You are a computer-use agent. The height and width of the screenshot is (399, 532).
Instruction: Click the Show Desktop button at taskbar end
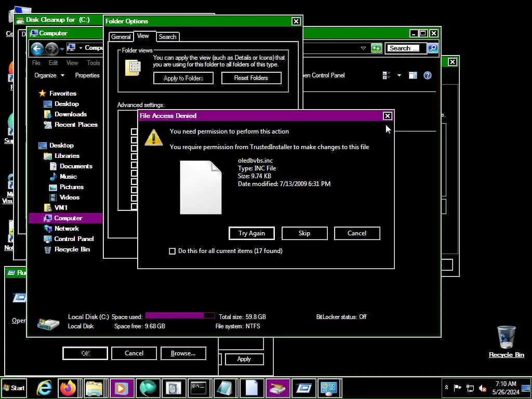coord(527,388)
